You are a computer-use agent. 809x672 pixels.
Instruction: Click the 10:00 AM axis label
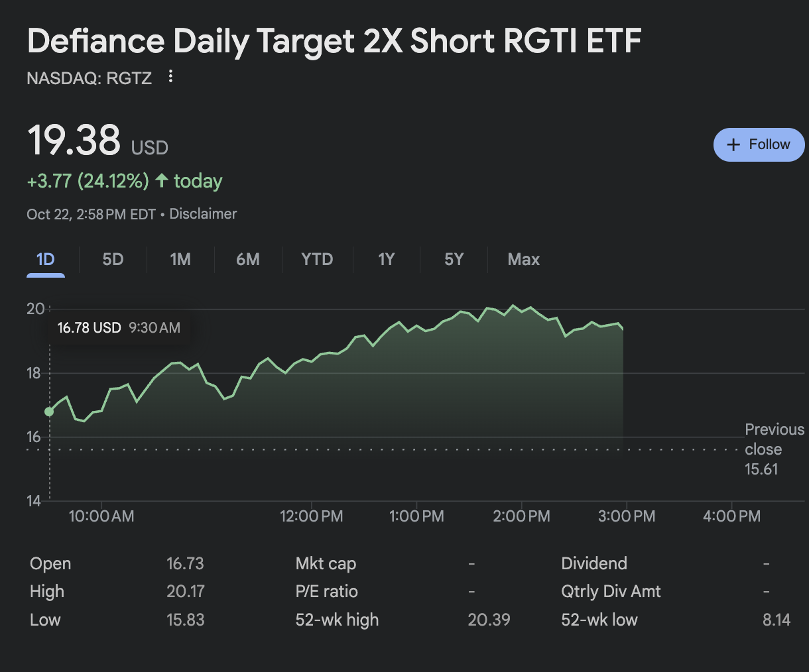coord(101,516)
